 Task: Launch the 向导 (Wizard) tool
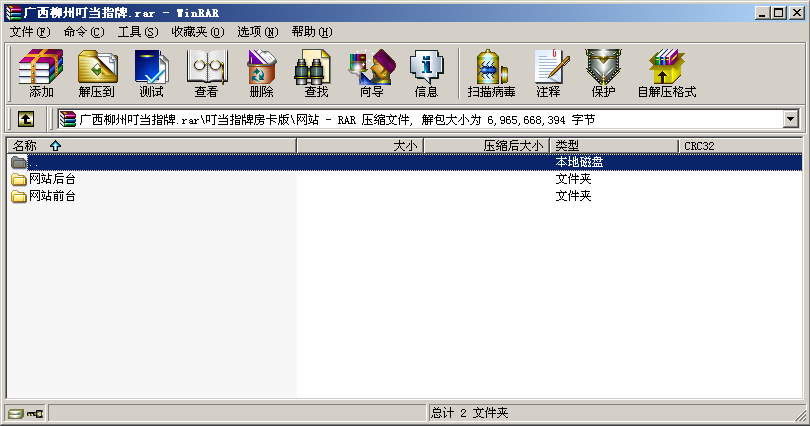pyautogui.click(x=371, y=73)
